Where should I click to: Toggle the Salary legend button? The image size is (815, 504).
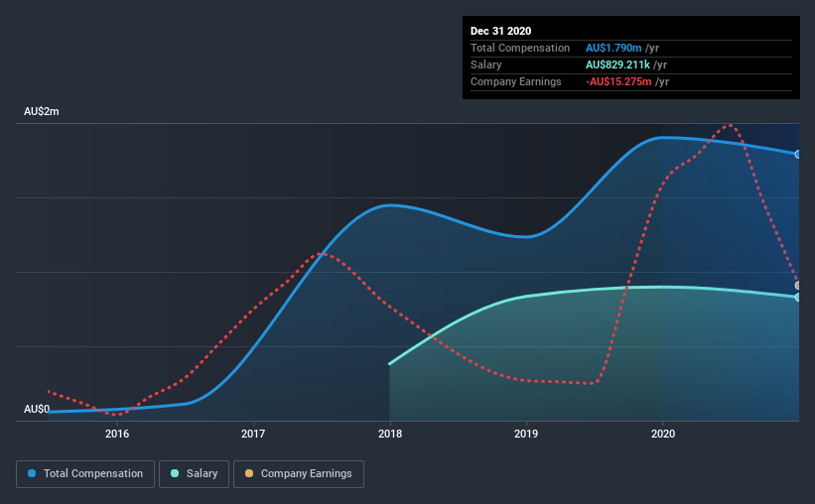pos(194,474)
